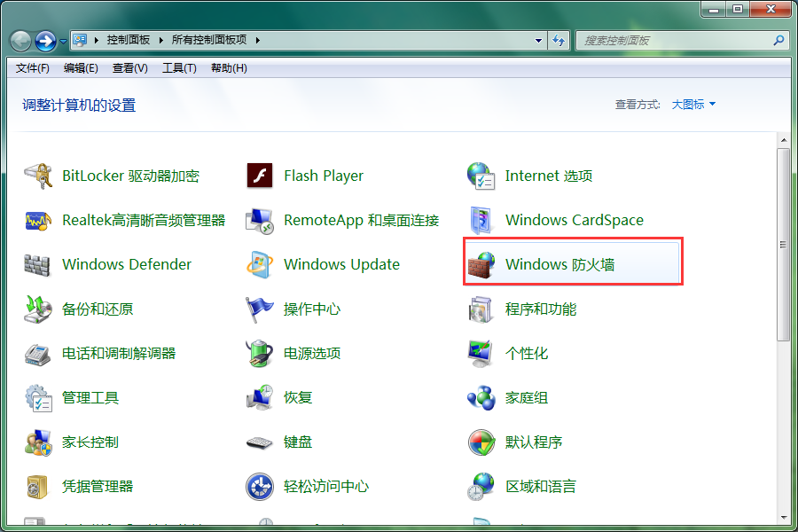Viewport: 798px width, 532px height.
Task: Click the 键盘 keyboard icon
Action: 260,443
